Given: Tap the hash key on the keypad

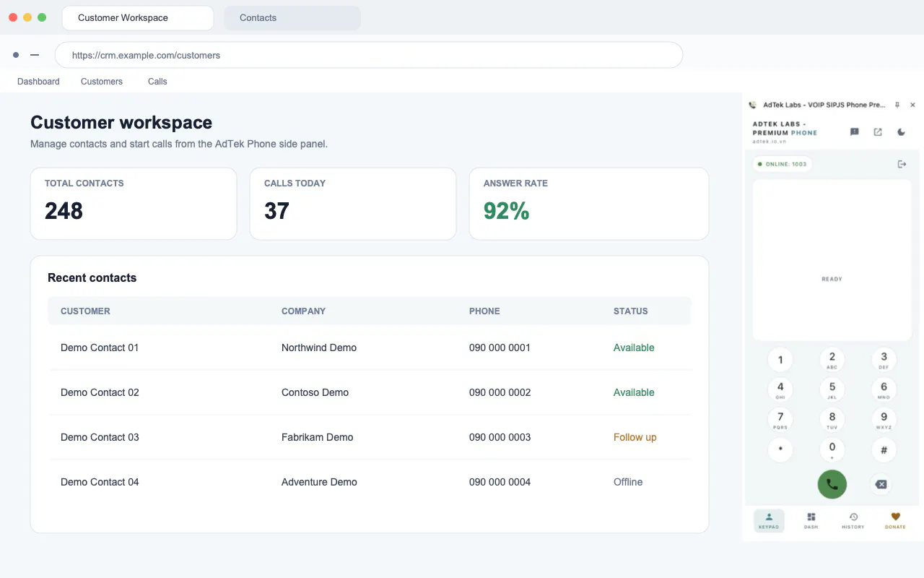Looking at the screenshot, I should 884,450.
